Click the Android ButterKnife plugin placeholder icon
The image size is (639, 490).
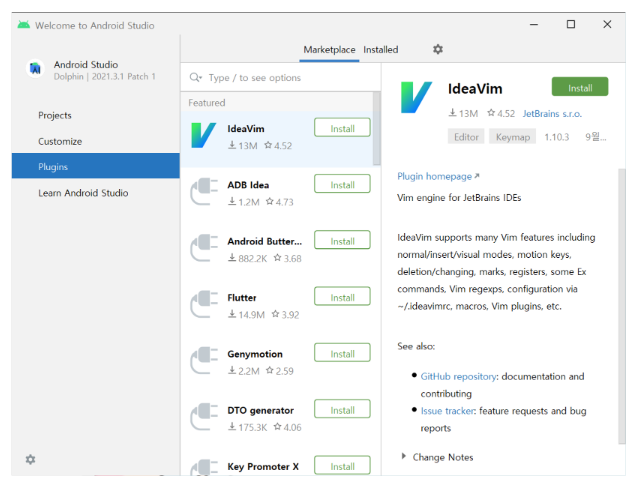(x=205, y=248)
